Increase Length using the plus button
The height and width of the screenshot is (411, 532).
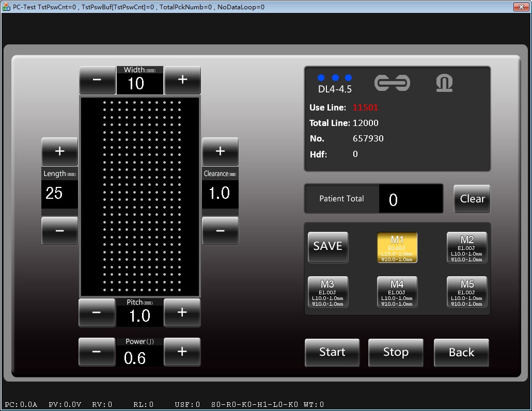coord(59,151)
